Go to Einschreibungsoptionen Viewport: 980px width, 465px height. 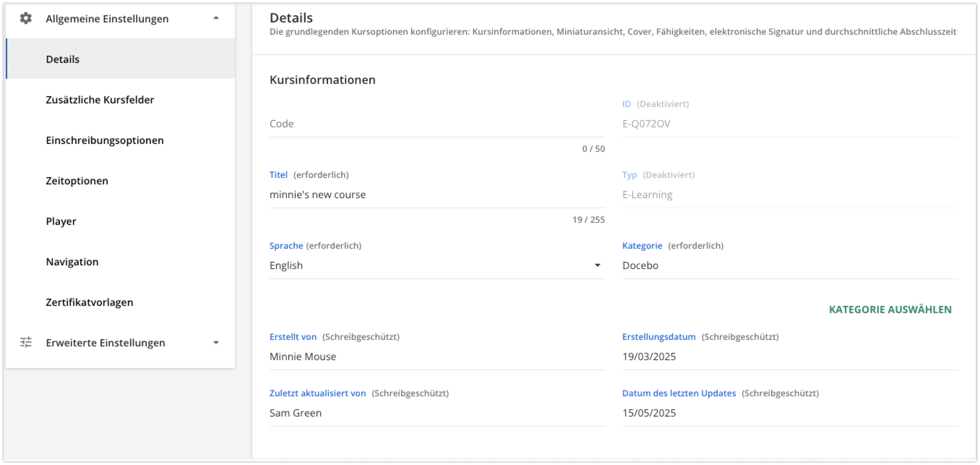coord(121,140)
